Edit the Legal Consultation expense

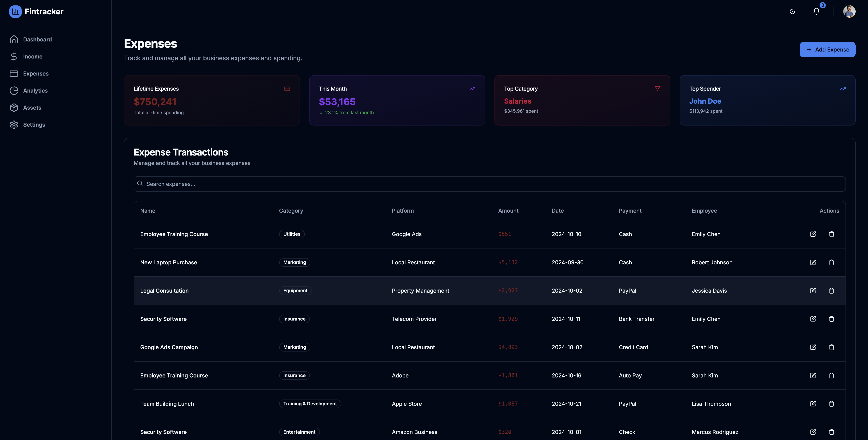(x=813, y=290)
